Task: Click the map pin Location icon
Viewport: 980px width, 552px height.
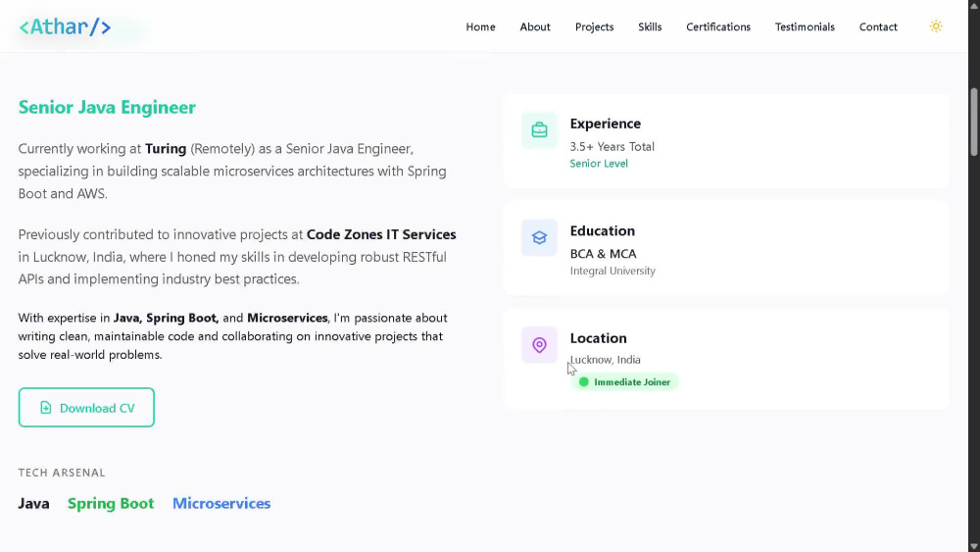Action: (x=539, y=345)
